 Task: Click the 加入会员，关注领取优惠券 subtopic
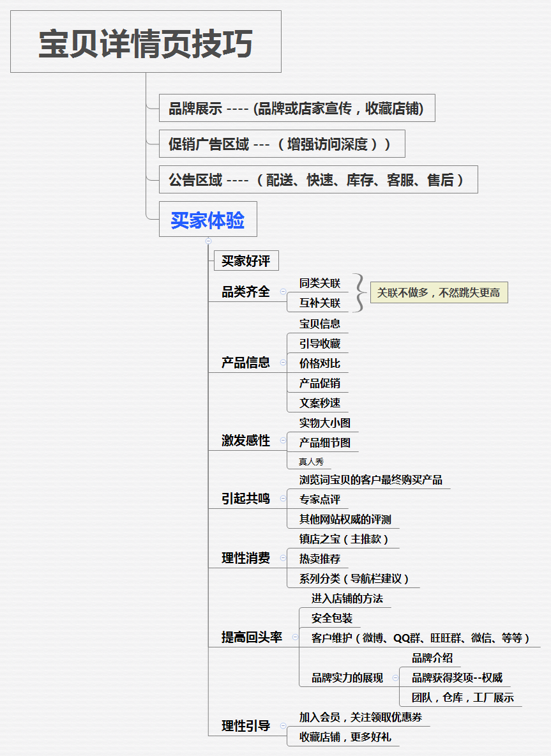(x=360, y=717)
